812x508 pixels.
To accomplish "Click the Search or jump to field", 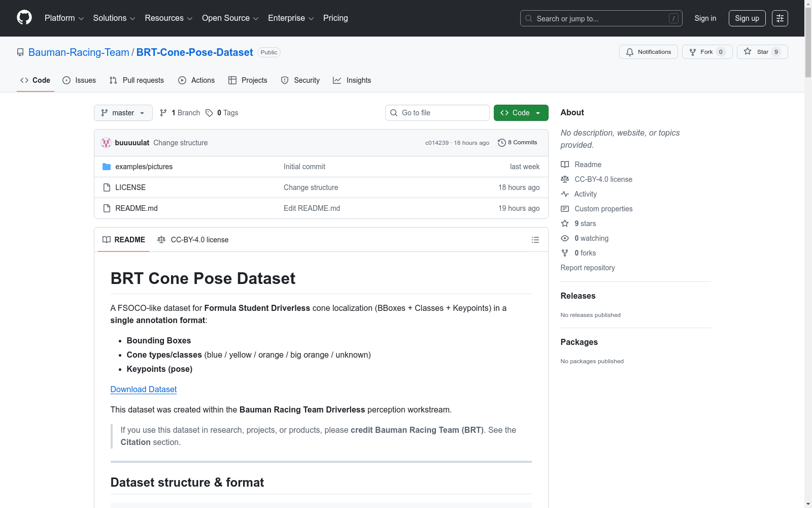I will (601, 18).
